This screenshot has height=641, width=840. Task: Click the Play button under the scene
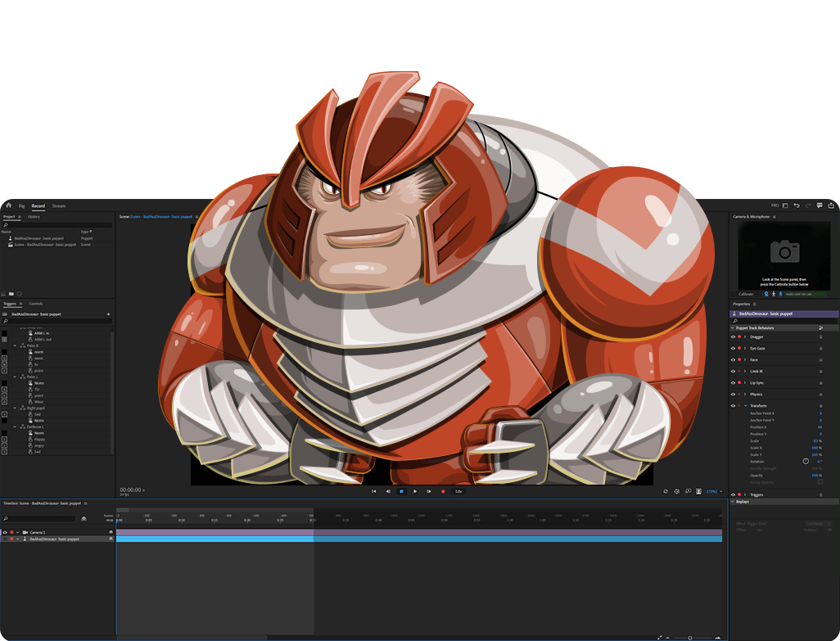coord(415,491)
